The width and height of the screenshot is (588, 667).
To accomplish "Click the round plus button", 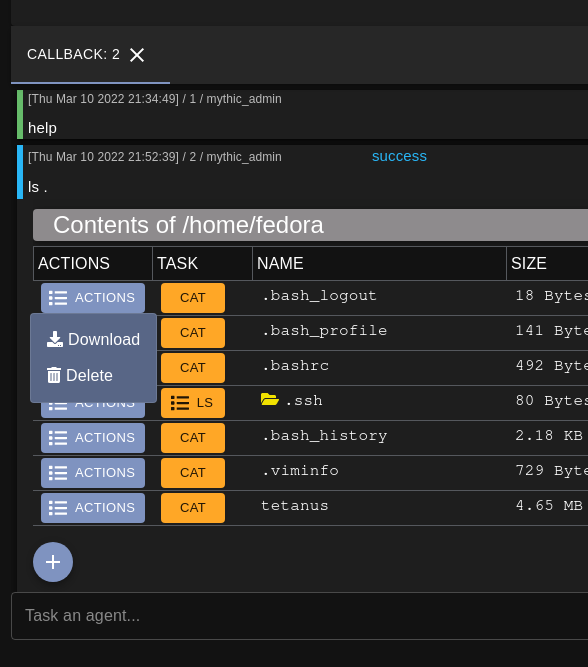I will click(x=53, y=562).
